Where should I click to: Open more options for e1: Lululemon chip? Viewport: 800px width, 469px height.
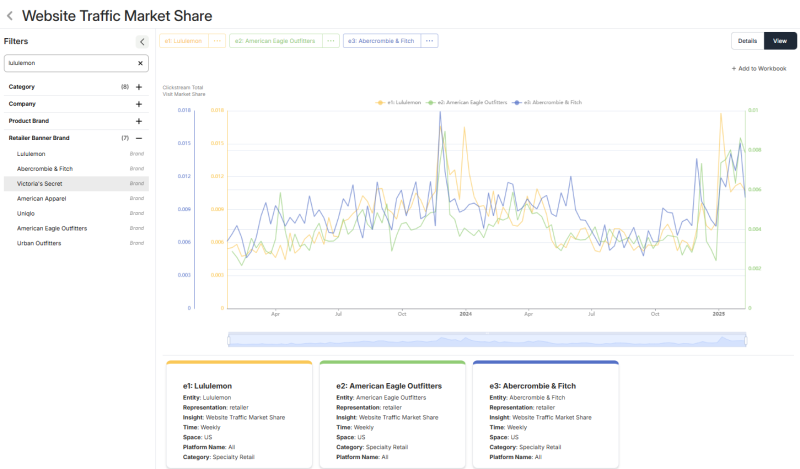point(217,41)
